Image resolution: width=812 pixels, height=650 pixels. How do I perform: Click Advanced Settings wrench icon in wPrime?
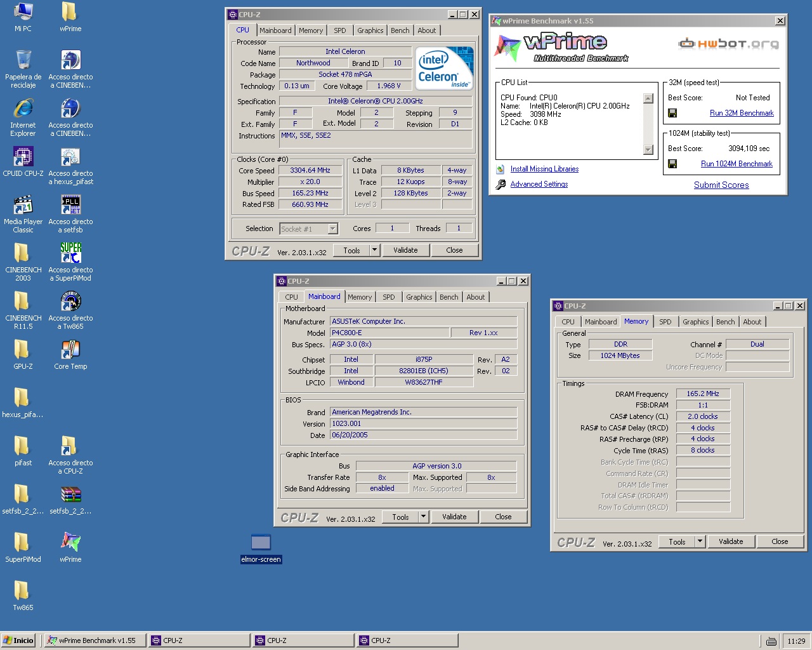click(501, 184)
